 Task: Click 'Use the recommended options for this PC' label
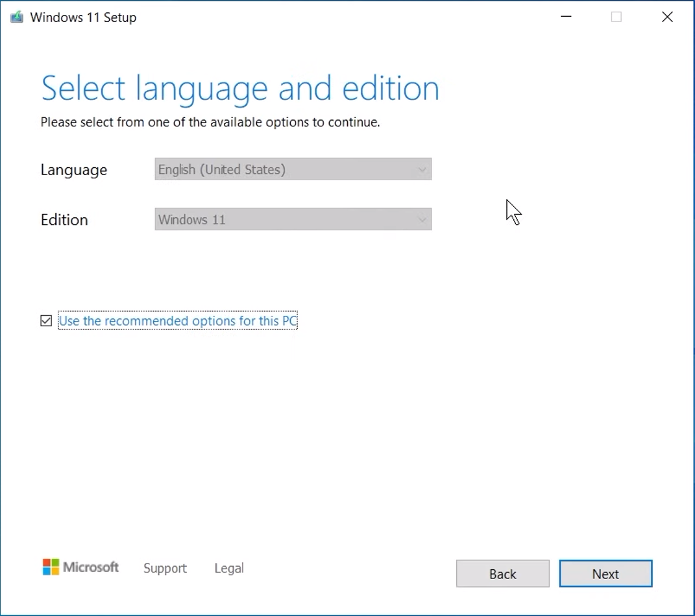click(x=178, y=321)
